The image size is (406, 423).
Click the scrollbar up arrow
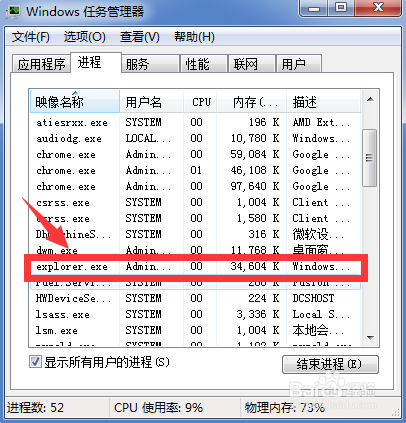(370, 99)
